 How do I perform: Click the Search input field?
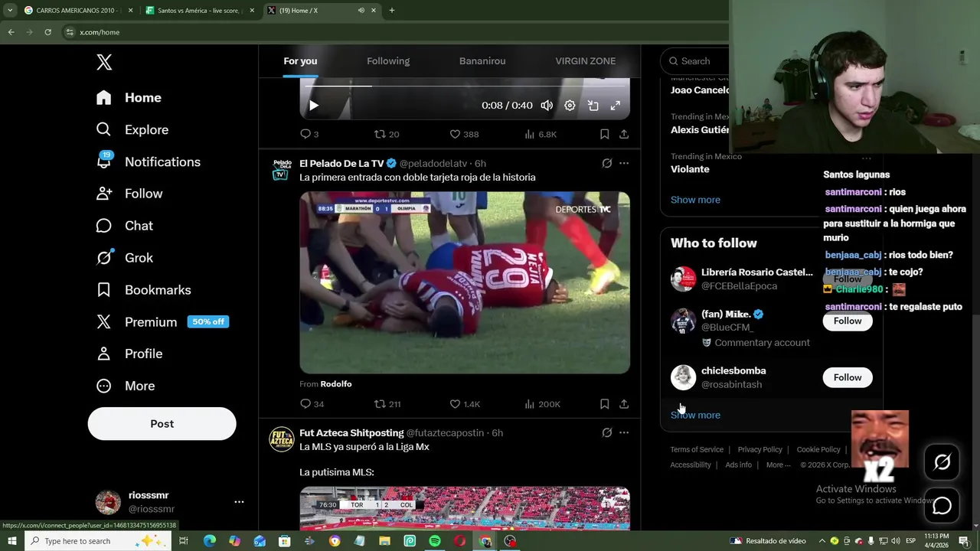[694, 61]
